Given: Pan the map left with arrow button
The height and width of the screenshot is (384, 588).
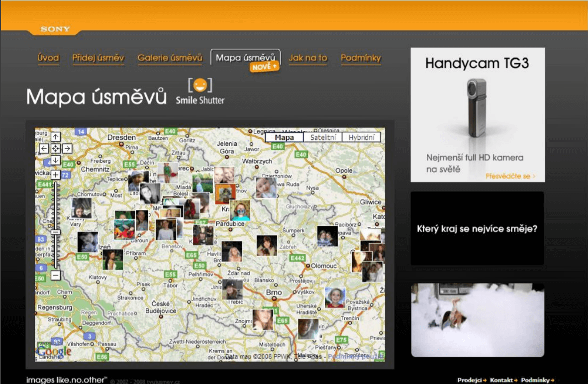Looking at the screenshot, I should (x=44, y=149).
